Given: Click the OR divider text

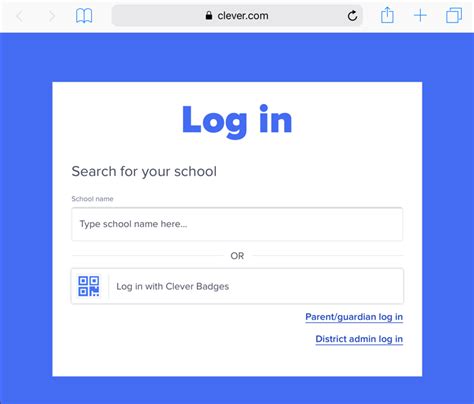Looking at the screenshot, I should click(x=237, y=256).
